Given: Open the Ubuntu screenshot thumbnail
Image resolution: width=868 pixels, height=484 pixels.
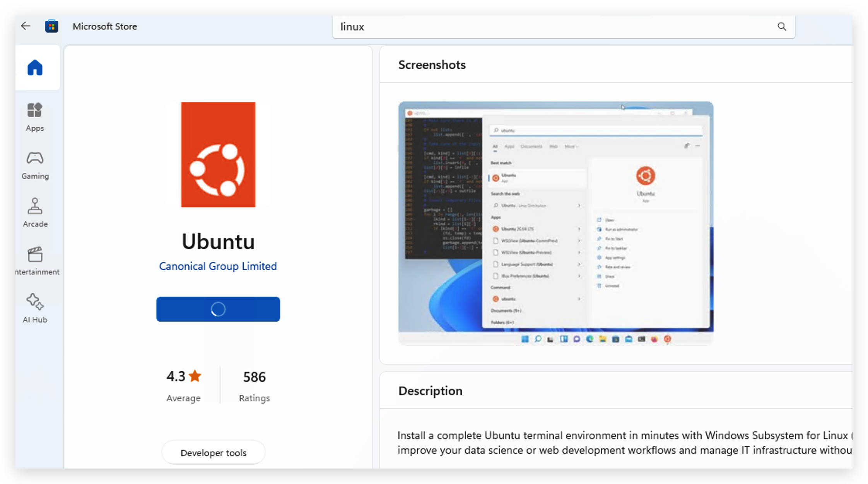Looking at the screenshot, I should [556, 223].
